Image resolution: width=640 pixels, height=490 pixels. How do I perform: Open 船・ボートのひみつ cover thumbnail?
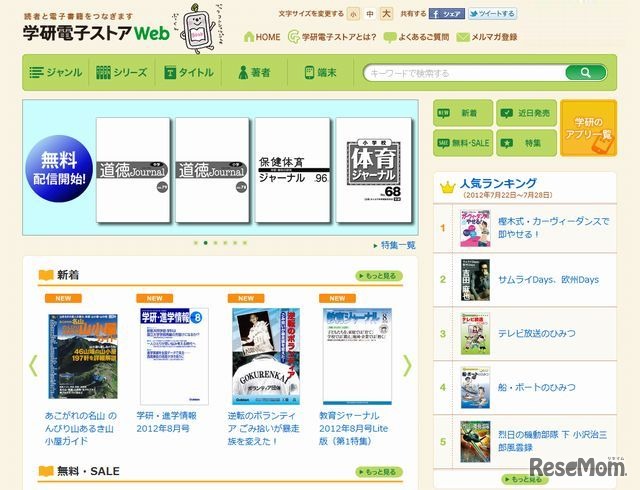[475, 388]
